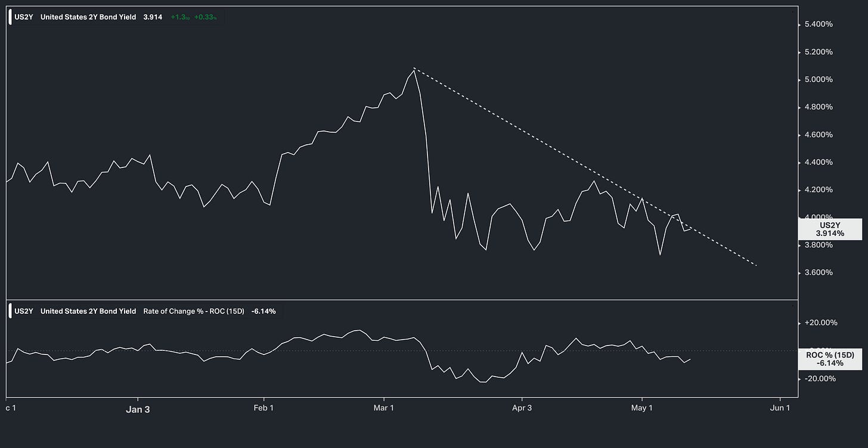Select the US2Y ticker in the top chart legend
This screenshot has height=448, width=868.
[23, 17]
